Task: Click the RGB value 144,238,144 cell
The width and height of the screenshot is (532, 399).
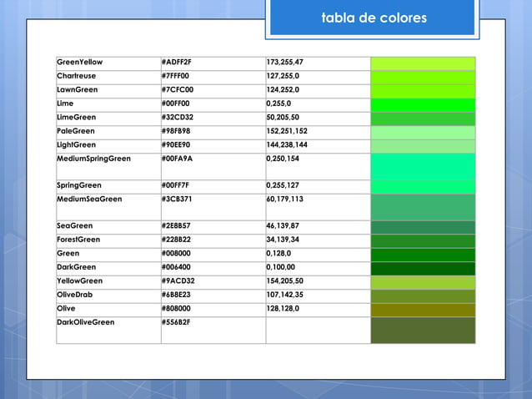Action: [318, 145]
